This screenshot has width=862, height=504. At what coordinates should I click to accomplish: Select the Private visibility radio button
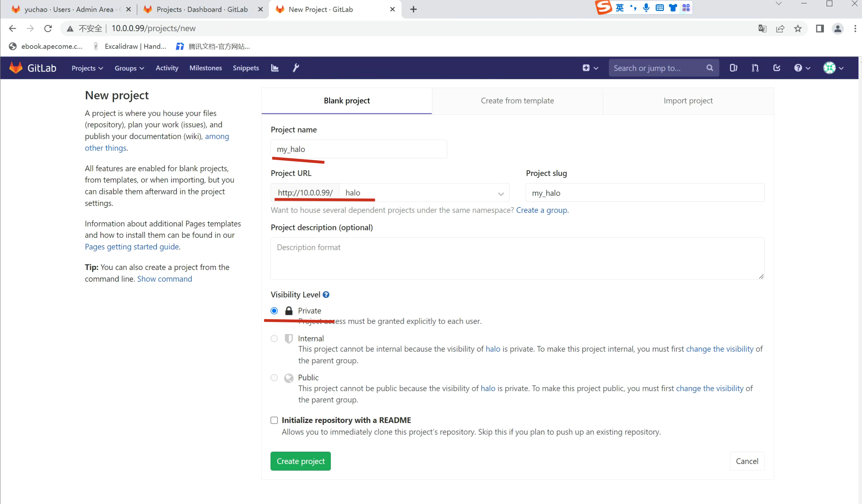point(274,311)
